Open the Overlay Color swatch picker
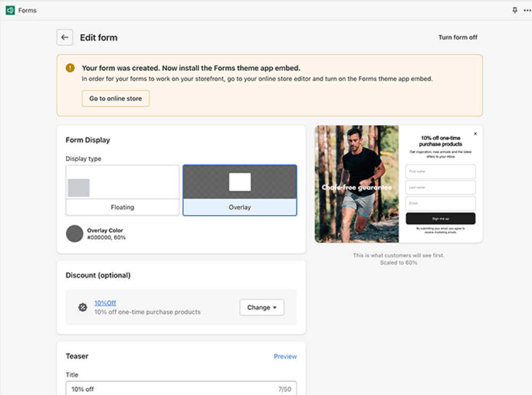The image size is (532, 395). pyautogui.click(x=74, y=234)
